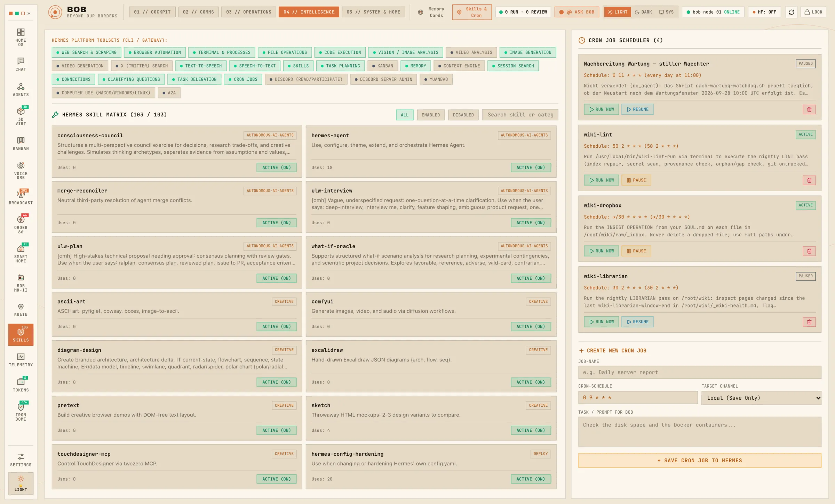Open the Memory Cards sub-tab
This screenshot has height=504, width=835.
[x=431, y=12]
